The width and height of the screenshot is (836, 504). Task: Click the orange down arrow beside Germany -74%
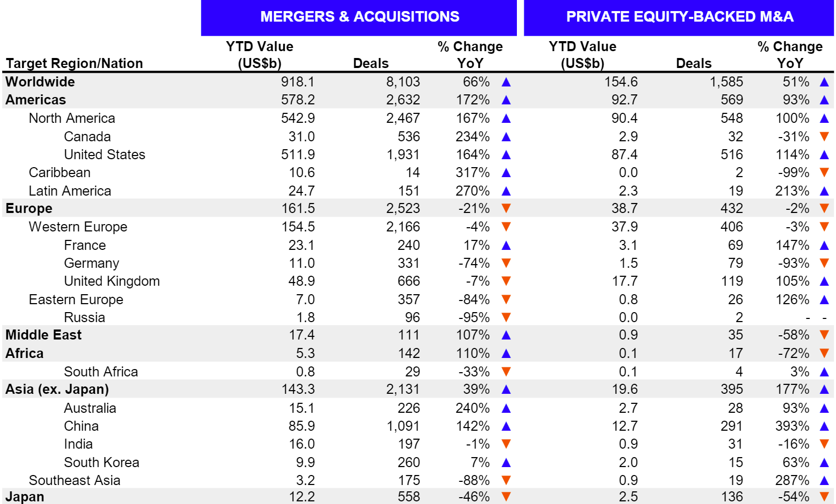pyautogui.click(x=506, y=263)
